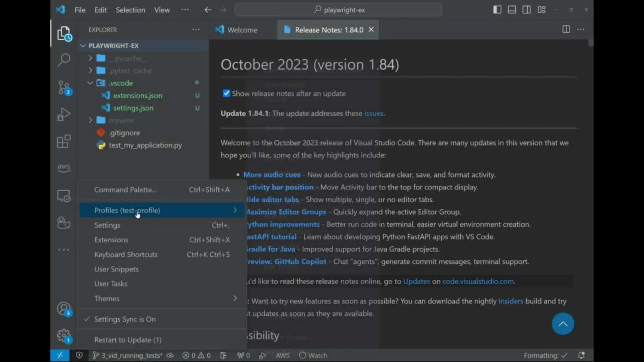Viewport: 644px width, 362px height.
Task: Toggle Settings Sync is On entry
Action: 125,319
